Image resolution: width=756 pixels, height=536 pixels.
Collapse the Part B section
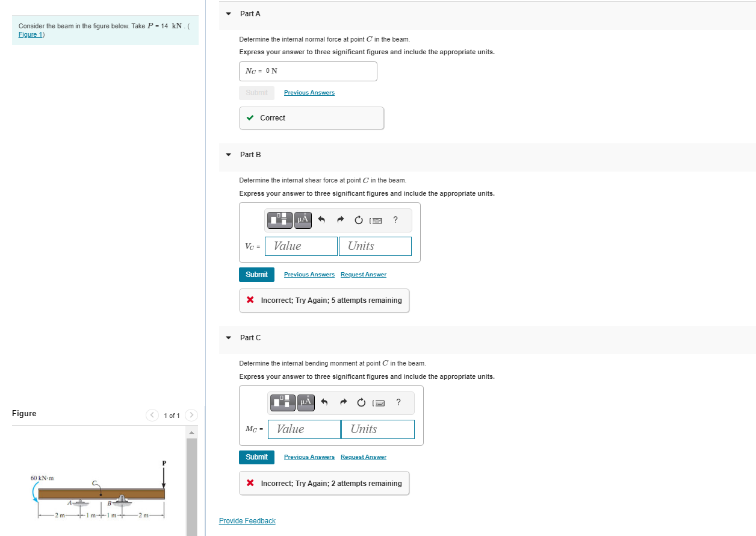(228, 155)
